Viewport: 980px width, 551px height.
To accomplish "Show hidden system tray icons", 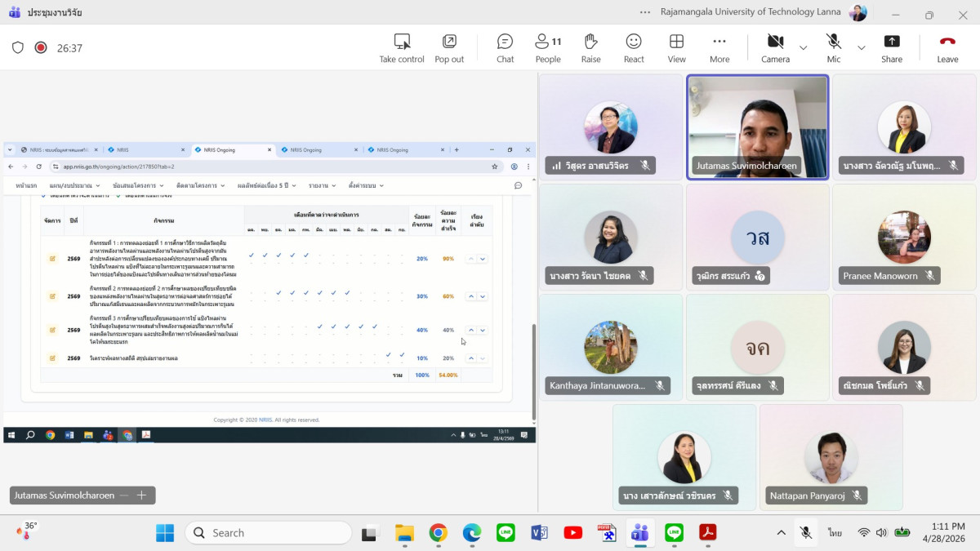I will tap(781, 533).
